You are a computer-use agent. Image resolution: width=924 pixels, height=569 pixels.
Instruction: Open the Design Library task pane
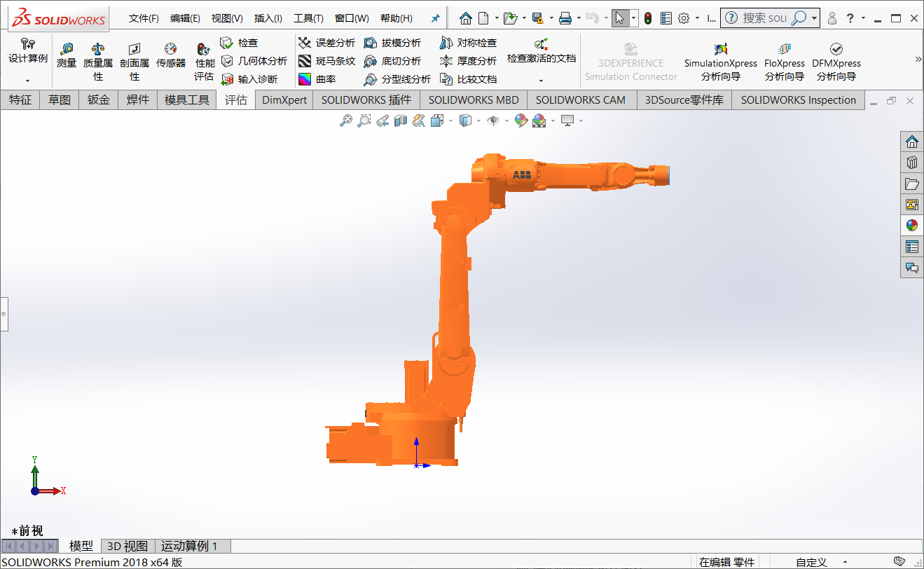click(x=911, y=163)
